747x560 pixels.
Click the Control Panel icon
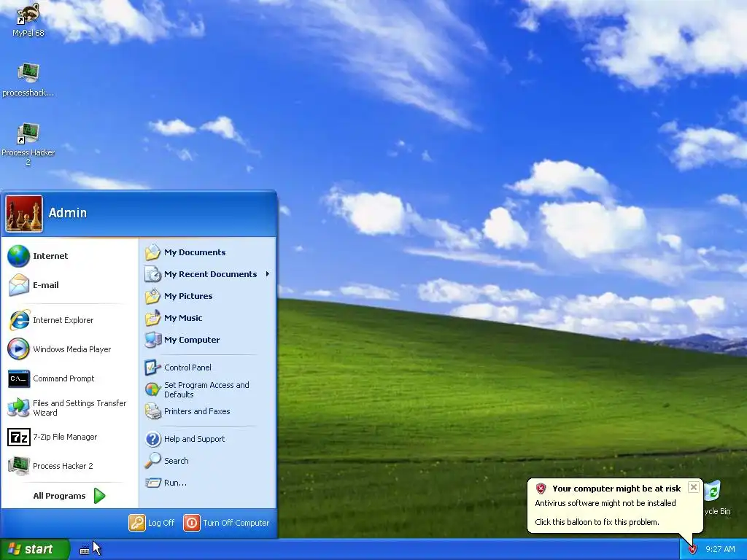(x=153, y=367)
